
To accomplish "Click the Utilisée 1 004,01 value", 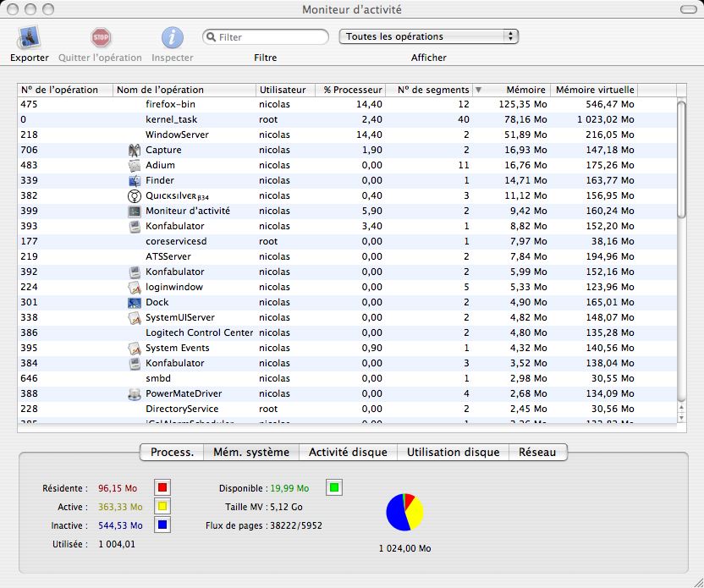I will 117,545.
